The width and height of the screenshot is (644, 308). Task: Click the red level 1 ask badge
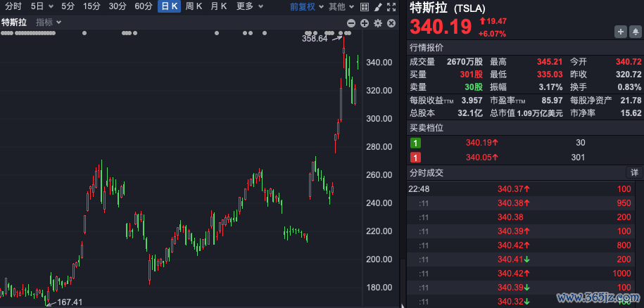click(415, 158)
